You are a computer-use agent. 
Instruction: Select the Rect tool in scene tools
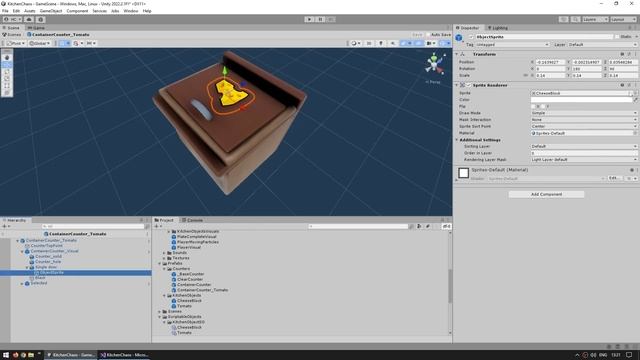7,86
